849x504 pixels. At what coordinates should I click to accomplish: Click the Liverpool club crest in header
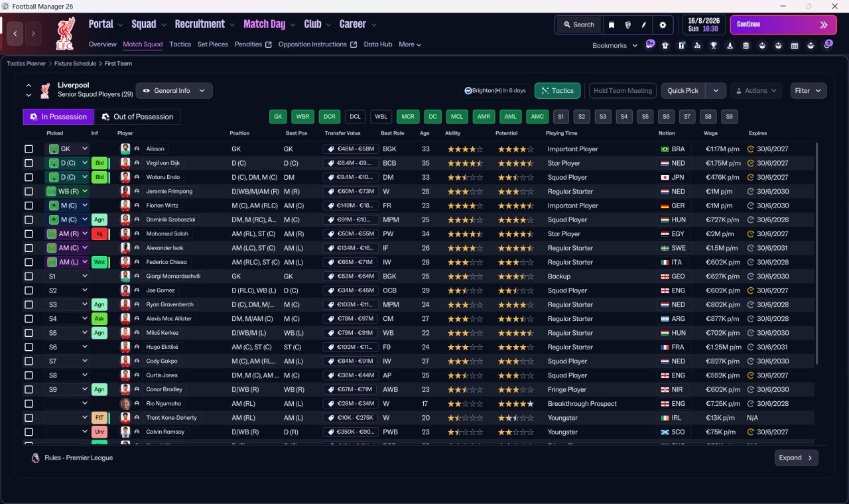tap(64, 33)
